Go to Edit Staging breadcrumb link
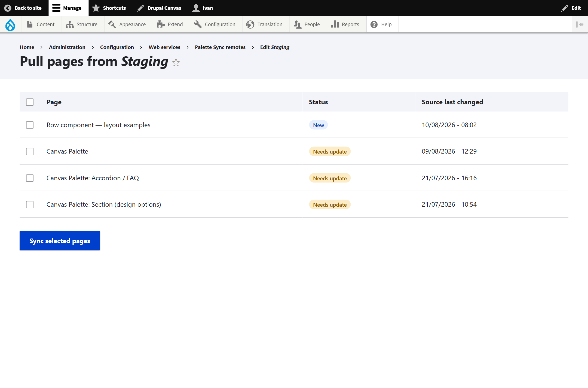Screen dimensions: 588x388 click(275, 47)
